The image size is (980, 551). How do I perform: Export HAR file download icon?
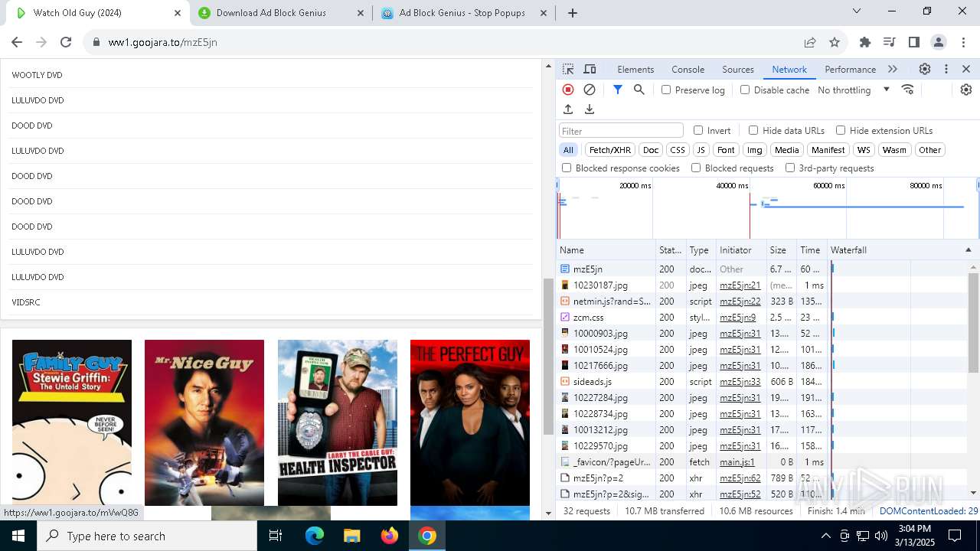(590, 109)
